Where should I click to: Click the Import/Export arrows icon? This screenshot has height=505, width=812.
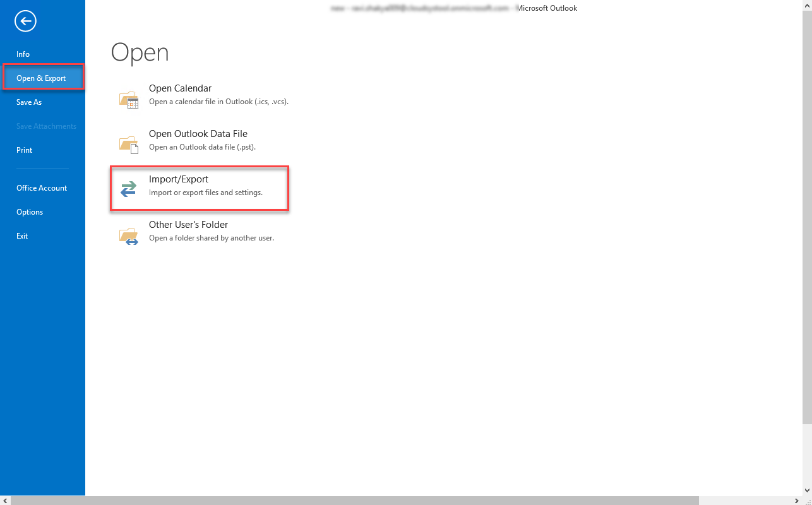pyautogui.click(x=128, y=189)
